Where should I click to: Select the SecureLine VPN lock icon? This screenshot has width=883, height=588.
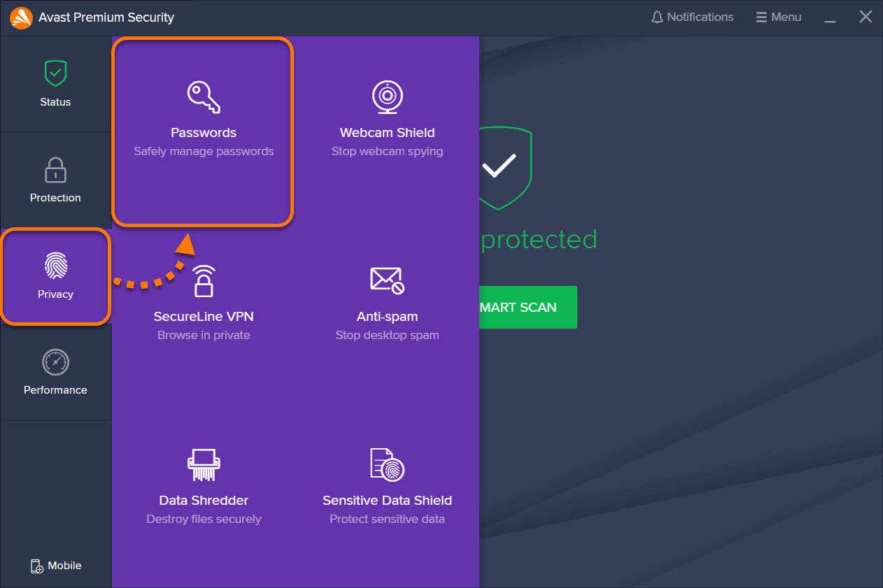[204, 281]
